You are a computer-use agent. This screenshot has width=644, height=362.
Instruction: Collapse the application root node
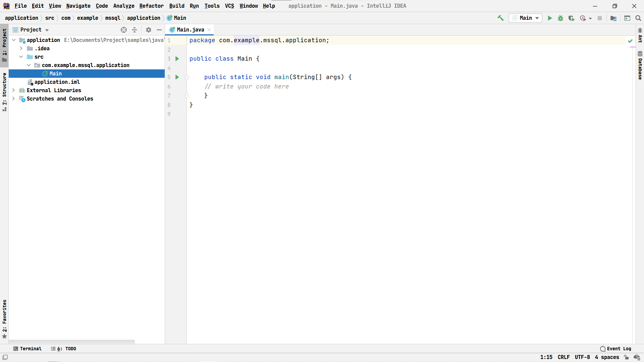[x=14, y=40]
